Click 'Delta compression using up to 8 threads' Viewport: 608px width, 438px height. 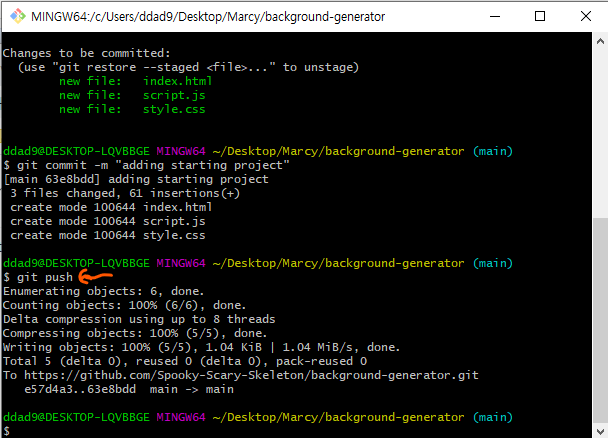click(x=139, y=319)
